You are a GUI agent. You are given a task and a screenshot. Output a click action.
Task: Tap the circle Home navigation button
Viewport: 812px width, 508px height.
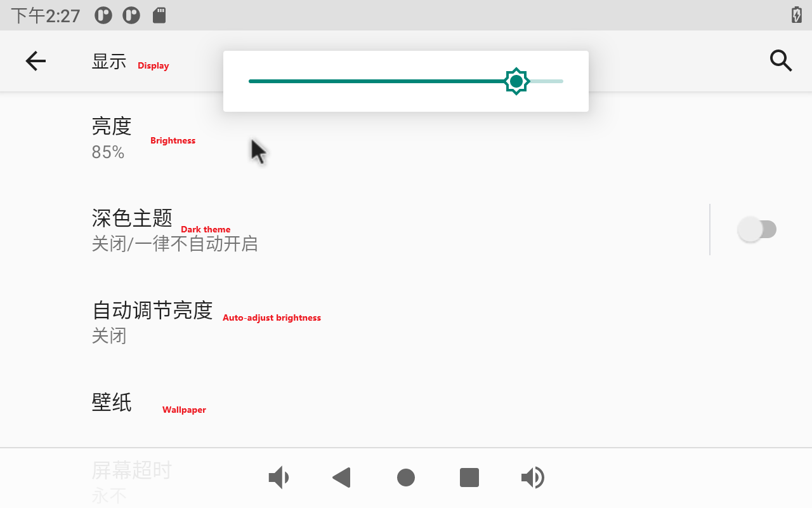[406, 478]
